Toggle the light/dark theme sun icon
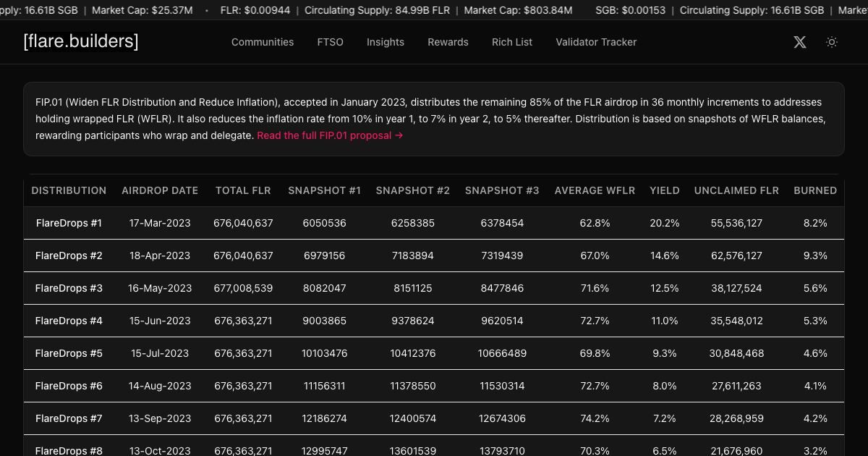The width and height of the screenshot is (868, 456). click(x=832, y=42)
